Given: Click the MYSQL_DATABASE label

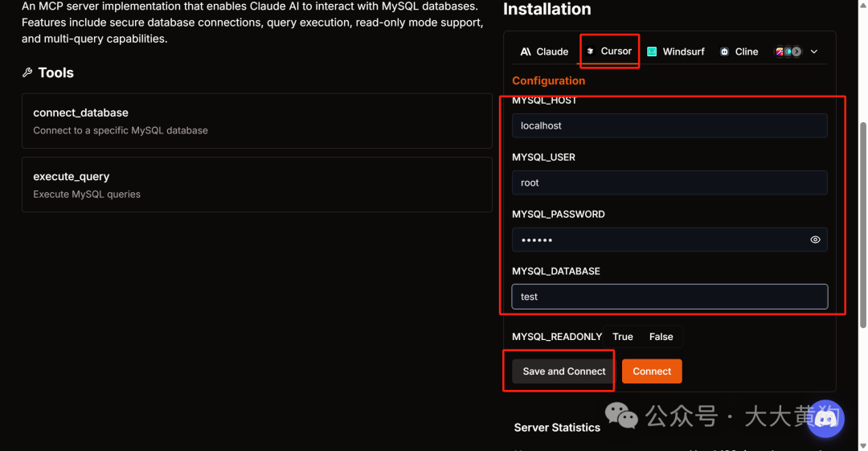Looking at the screenshot, I should 556,272.
